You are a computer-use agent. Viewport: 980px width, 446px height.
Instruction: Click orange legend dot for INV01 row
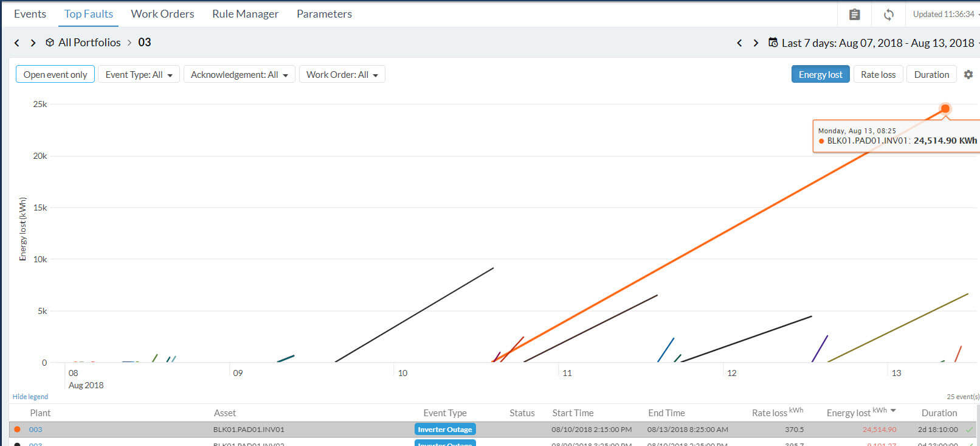(17, 430)
